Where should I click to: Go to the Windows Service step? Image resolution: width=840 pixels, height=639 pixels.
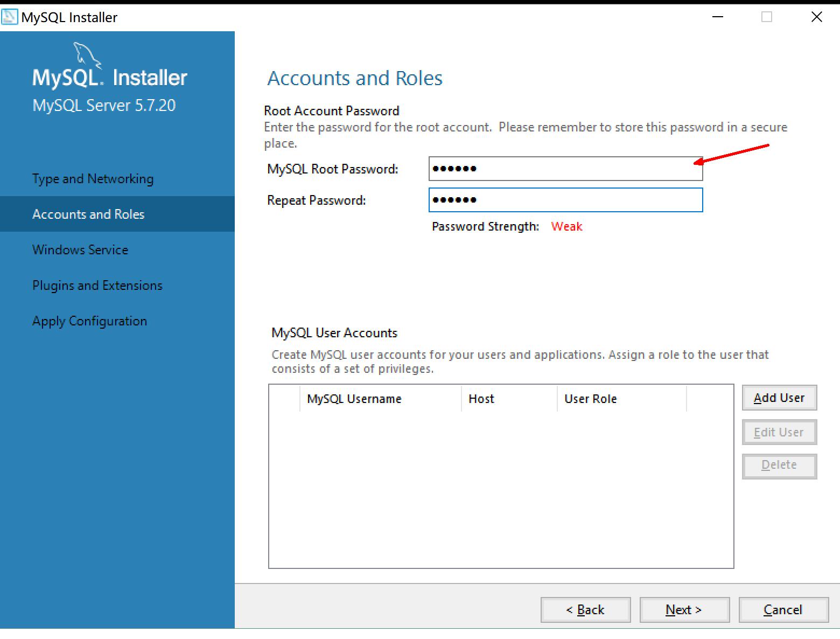point(80,250)
